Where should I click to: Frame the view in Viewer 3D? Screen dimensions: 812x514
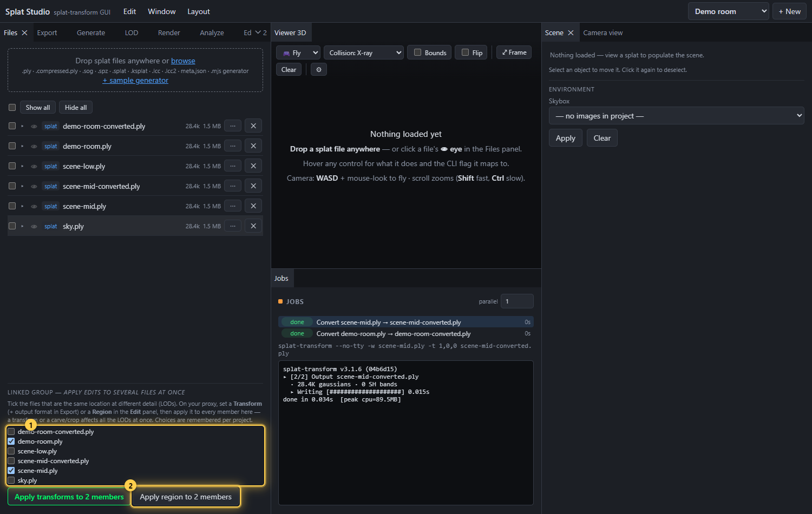[514, 52]
